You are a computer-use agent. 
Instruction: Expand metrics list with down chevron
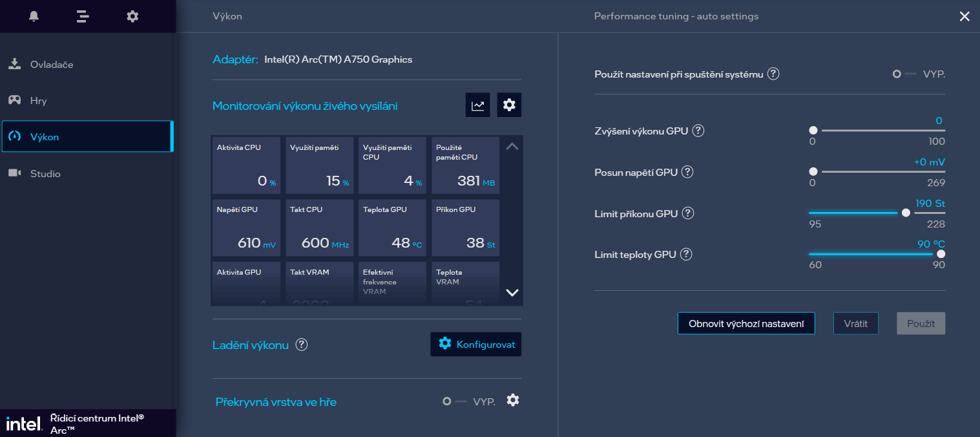[x=512, y=292]
